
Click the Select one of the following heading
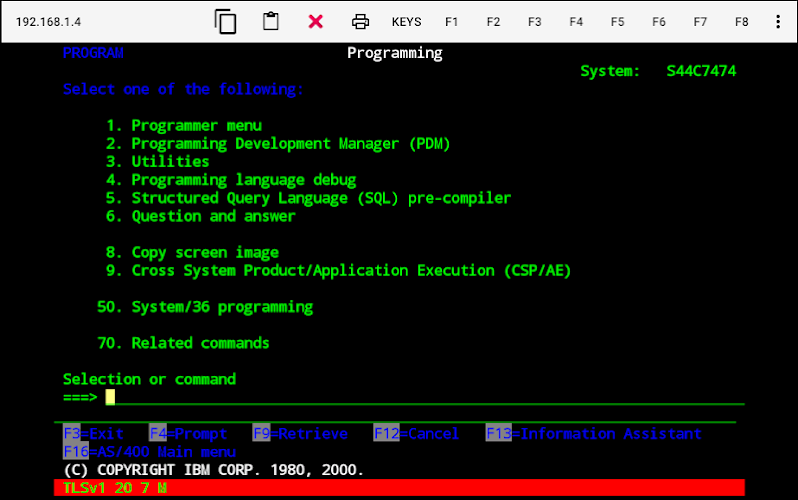click(183, 89)
